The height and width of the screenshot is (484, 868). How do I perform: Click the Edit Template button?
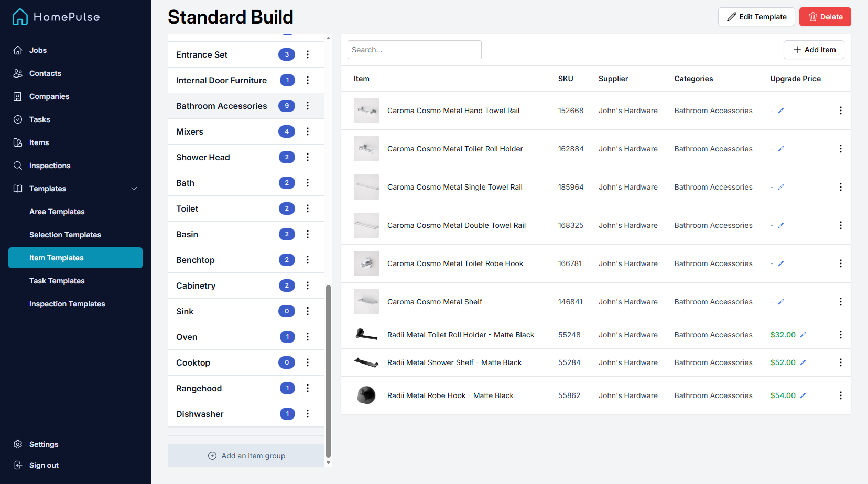tap(756, 17)
